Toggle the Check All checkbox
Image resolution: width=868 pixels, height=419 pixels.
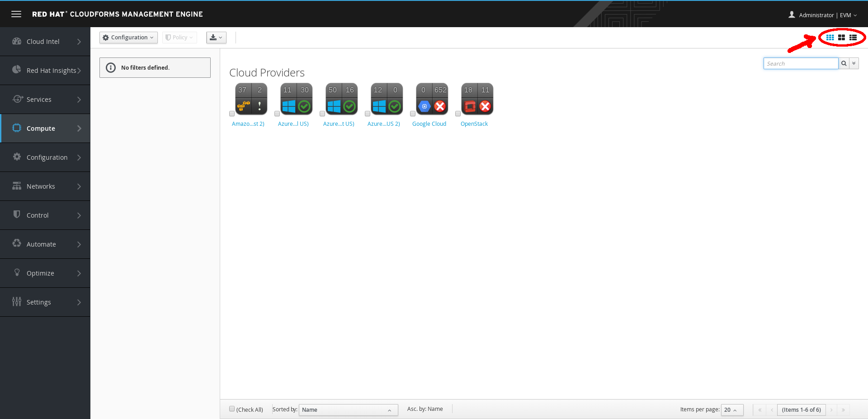click(x=232, y=409)
